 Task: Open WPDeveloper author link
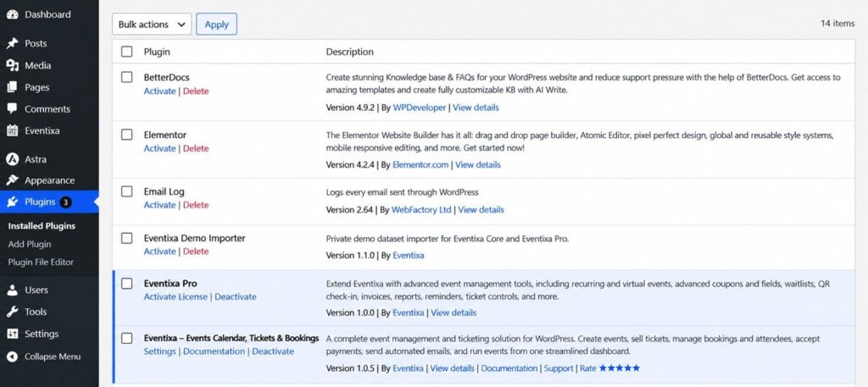419,108
